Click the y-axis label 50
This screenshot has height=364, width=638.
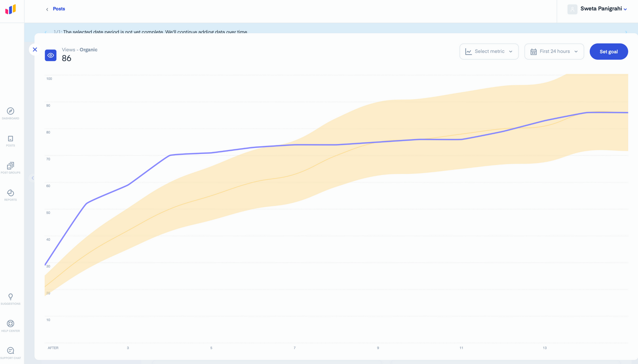click(48, 213)
